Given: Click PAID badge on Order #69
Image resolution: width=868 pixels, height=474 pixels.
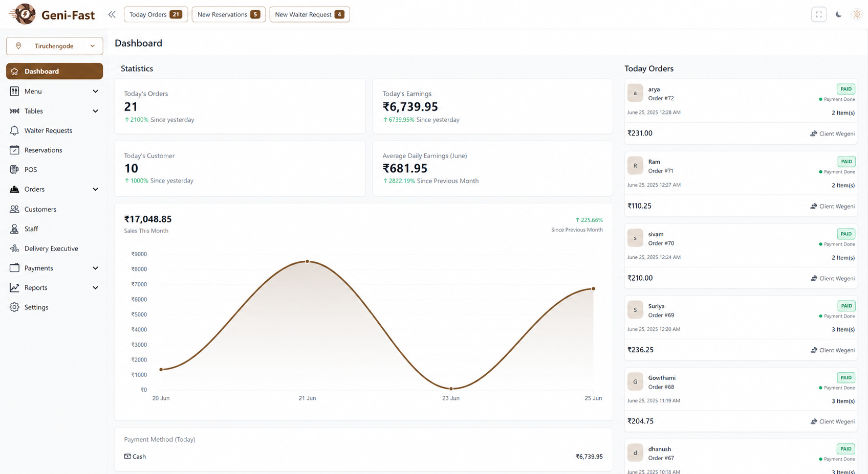Looking at the screenshot, I should [x=847, y=306].
